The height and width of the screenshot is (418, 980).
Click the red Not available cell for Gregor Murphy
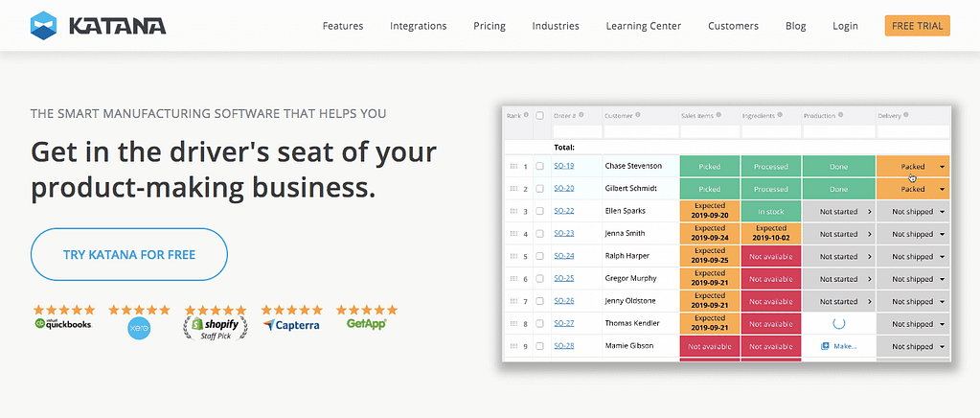coord(771,279)
